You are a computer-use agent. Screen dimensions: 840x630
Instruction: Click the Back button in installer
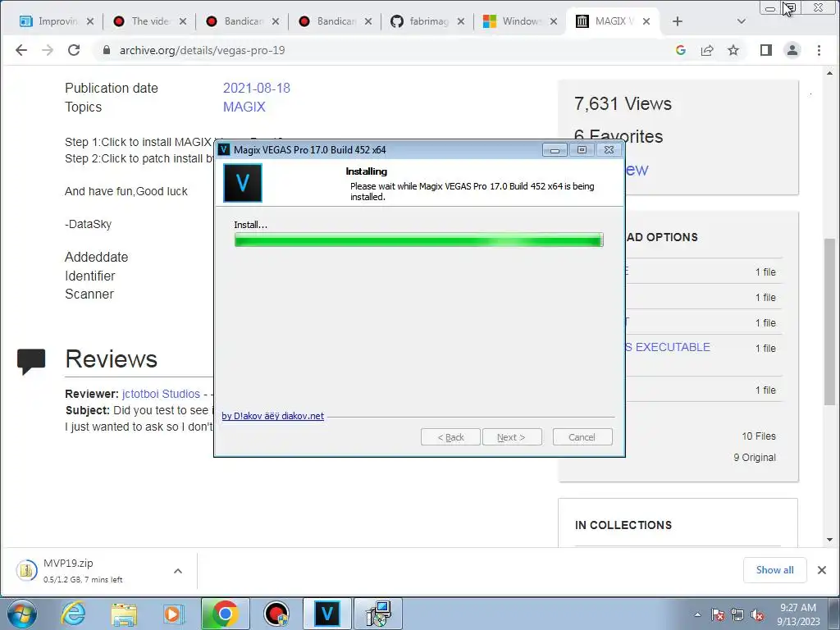[x=450, y=437]
